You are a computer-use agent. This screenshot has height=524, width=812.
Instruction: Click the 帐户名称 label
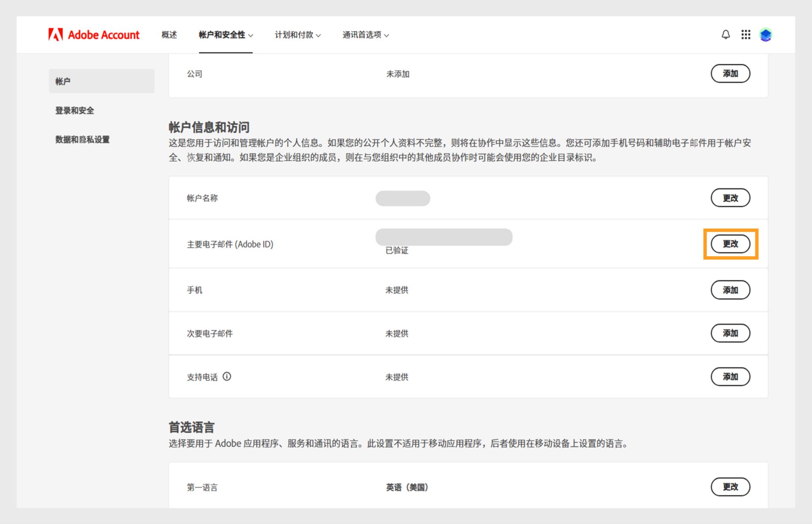202,198
